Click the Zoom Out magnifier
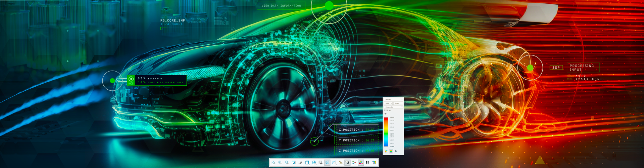The image size is (644, 168). coord(287,163)
